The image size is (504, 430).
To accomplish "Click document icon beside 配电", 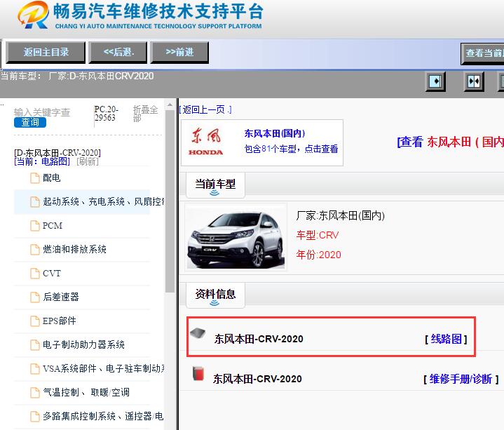I will tap(35, 178).
